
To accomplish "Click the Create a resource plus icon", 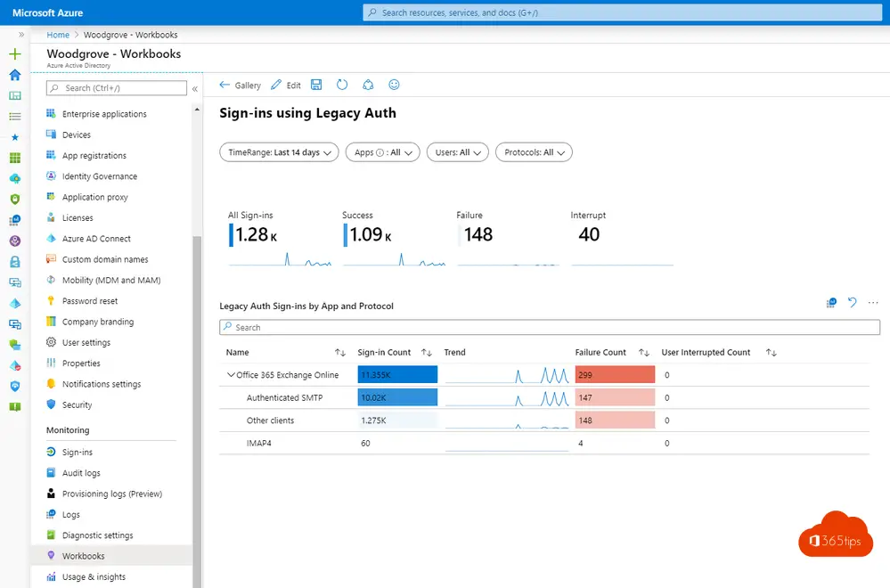I will pyautogui.click(x=15, y=54).
